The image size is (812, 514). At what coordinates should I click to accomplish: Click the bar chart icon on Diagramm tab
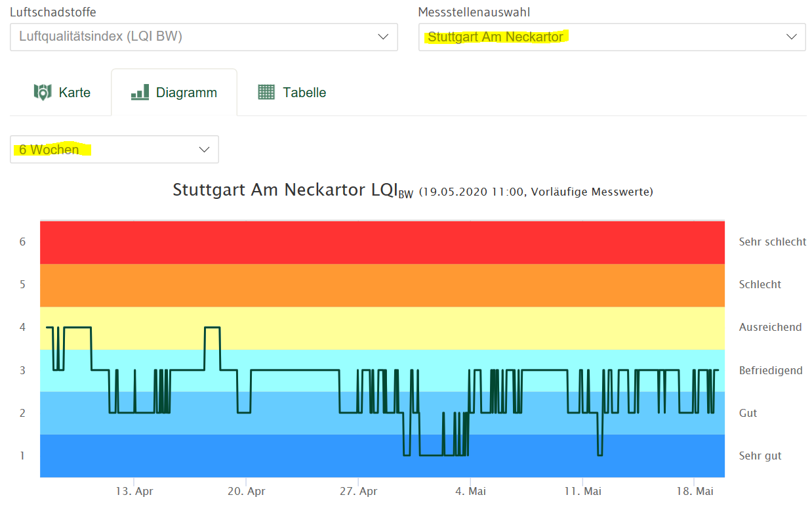pyautogui.click(x=140, y=93)
